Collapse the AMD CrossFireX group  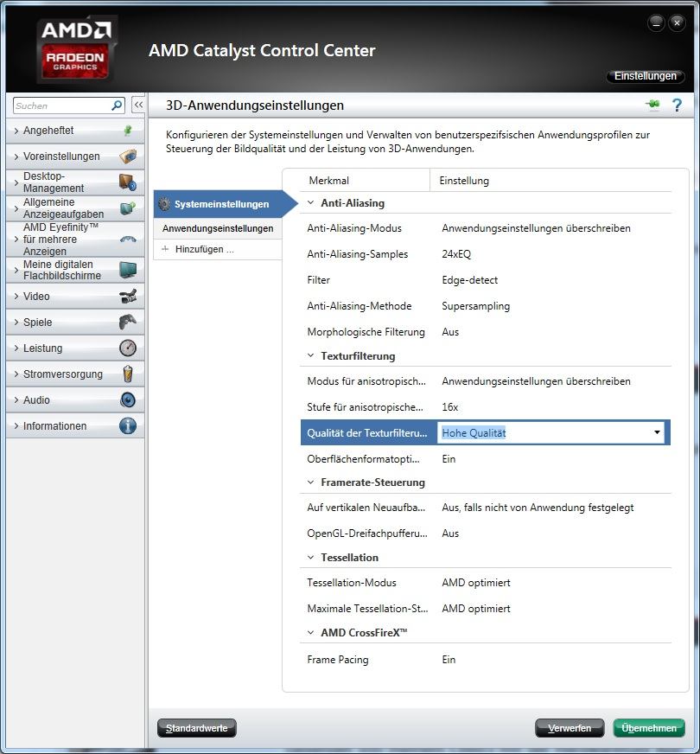311,633
